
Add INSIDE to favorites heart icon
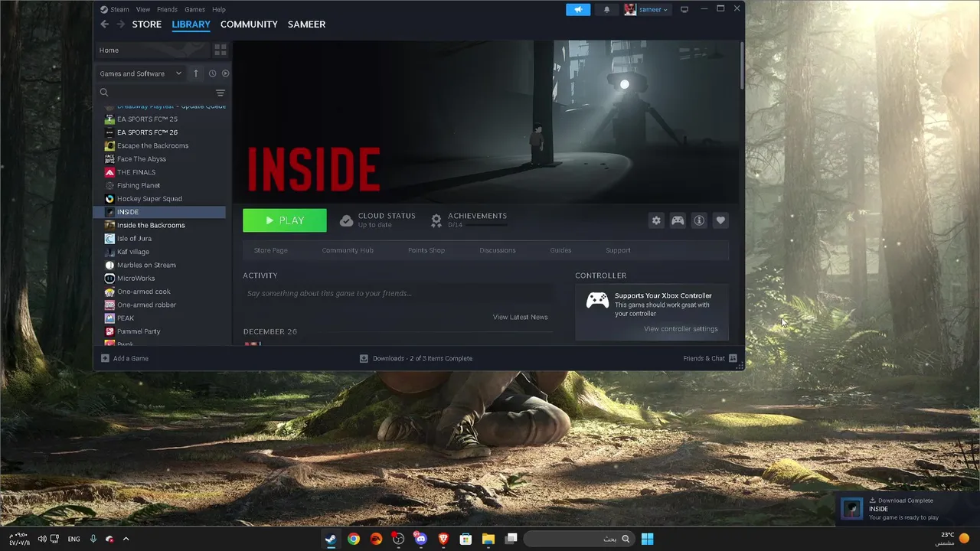[720, 220]
